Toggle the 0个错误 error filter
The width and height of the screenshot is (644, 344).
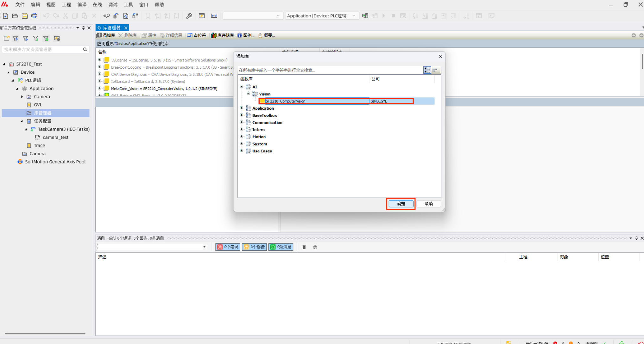(228, 247)
